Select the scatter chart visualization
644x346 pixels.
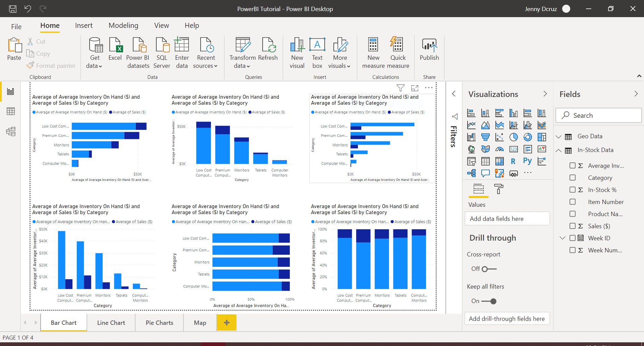coord(499,137)
